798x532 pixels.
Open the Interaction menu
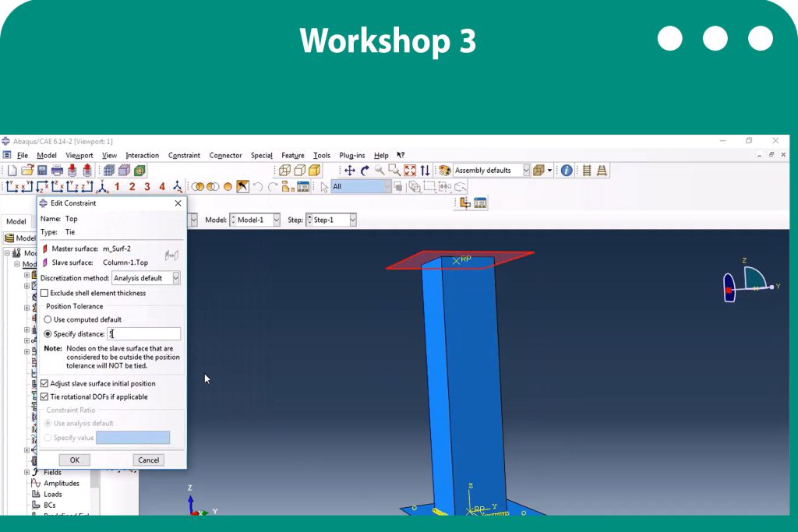point(142,155)
